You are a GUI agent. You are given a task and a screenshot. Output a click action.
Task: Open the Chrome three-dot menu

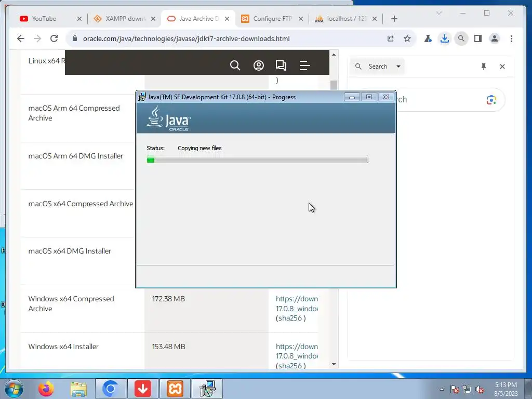(511, 38)
